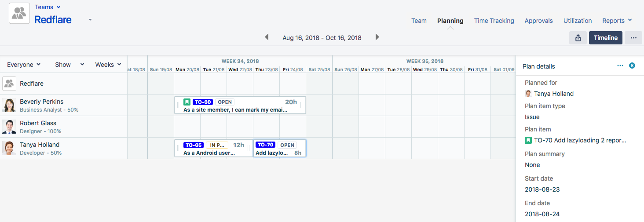
Task: Close the Plan details panel
Action: pos(632,66)
